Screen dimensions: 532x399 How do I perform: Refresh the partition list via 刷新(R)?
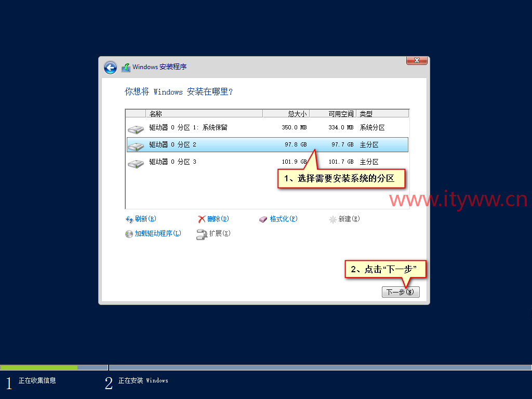145,219
